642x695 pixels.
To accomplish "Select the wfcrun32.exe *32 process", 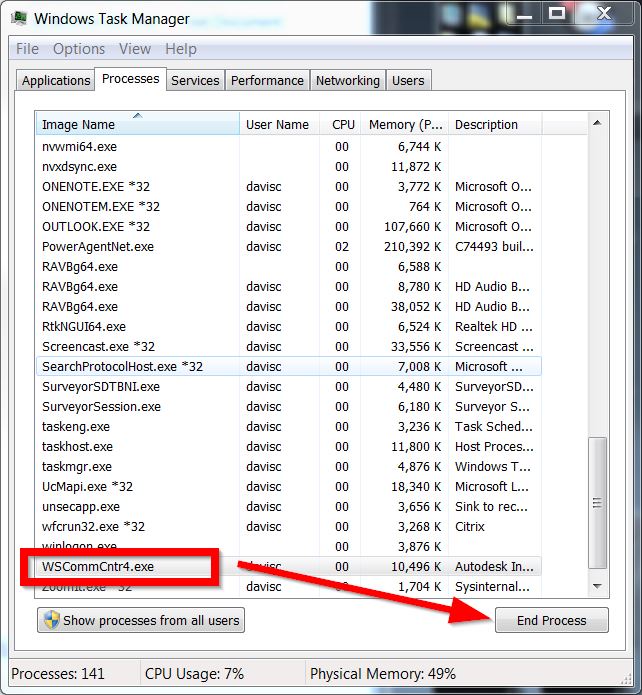I will tap(289, 527).
